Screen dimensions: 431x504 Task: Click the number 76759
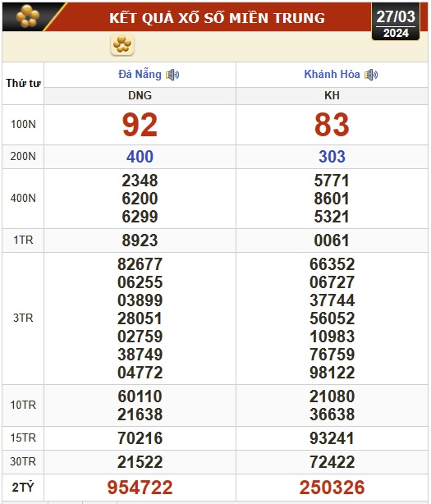pyautogui.click(x=332, y=355)
